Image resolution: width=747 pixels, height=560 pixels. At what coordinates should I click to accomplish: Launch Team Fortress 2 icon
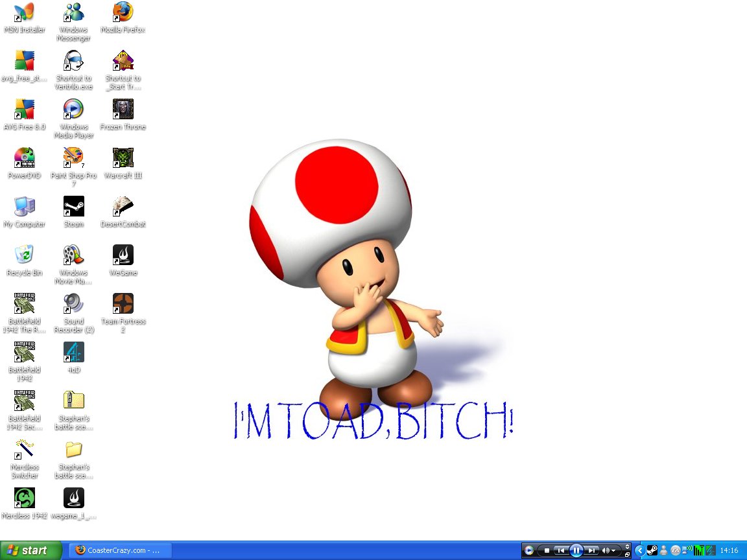click(123, 313)
